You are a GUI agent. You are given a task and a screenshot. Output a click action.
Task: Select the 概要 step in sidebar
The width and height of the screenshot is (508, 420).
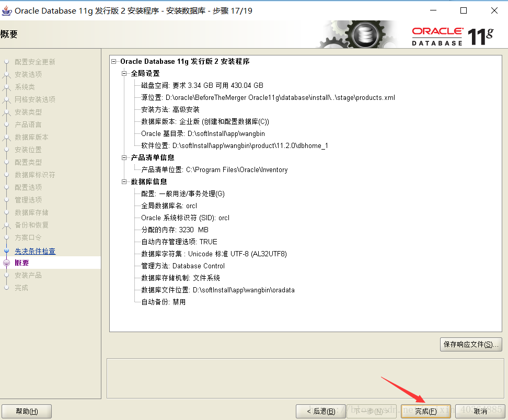[x=22, y=263]
